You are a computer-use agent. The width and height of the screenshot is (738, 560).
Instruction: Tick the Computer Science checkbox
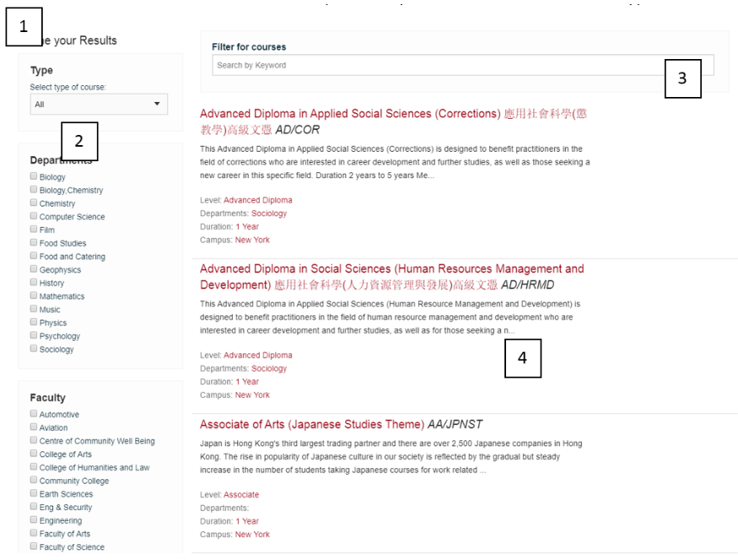(34, 217)
